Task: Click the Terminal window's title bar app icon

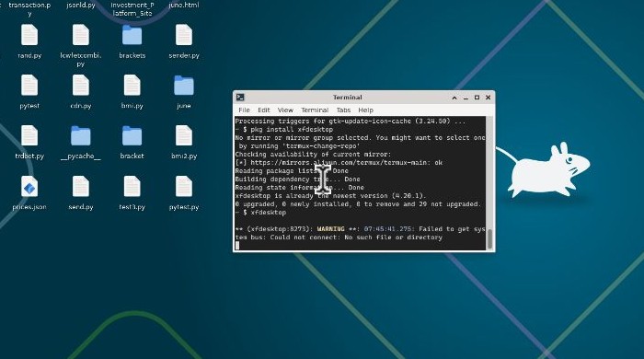Action: (240, 98)
